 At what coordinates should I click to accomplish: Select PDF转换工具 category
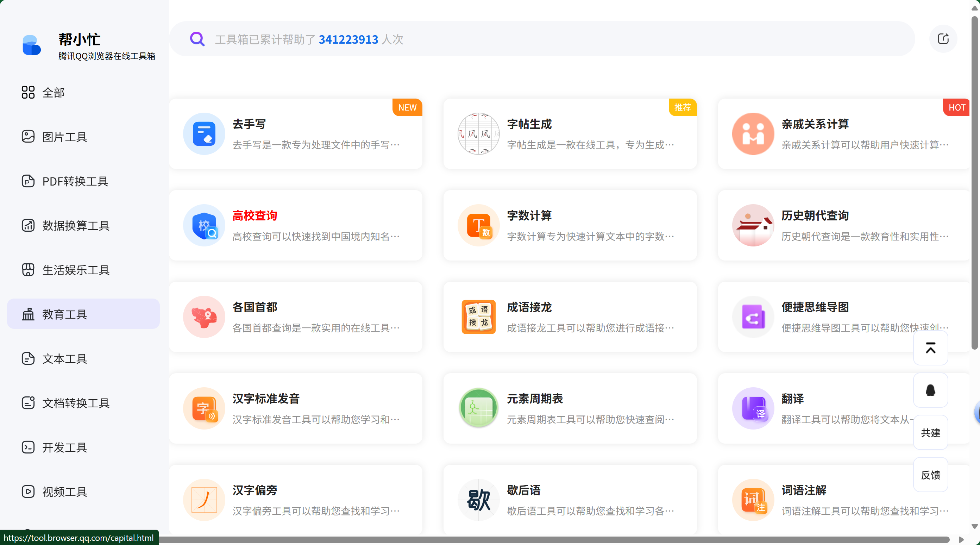coord(75,181)
